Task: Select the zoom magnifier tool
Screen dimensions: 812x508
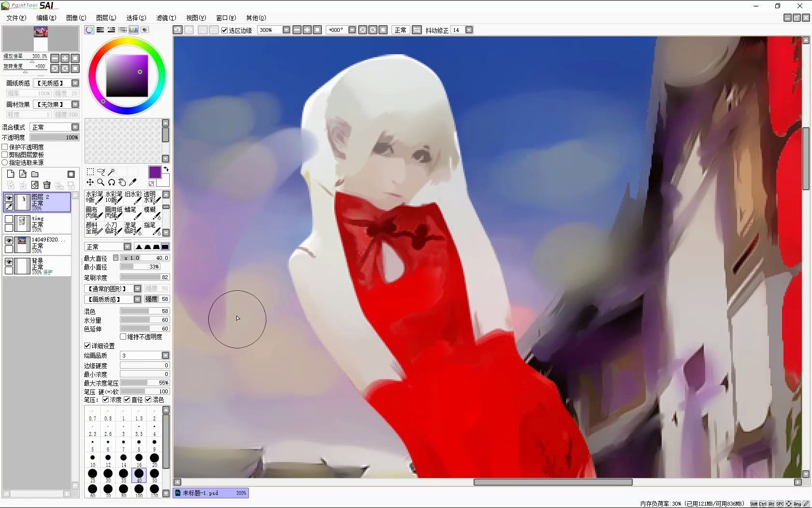Action: 101,182
